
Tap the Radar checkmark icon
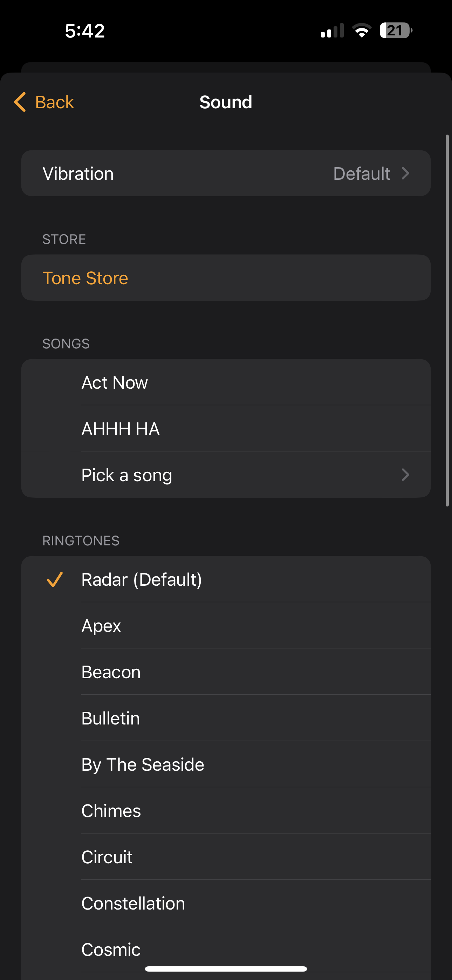[54, 579]
